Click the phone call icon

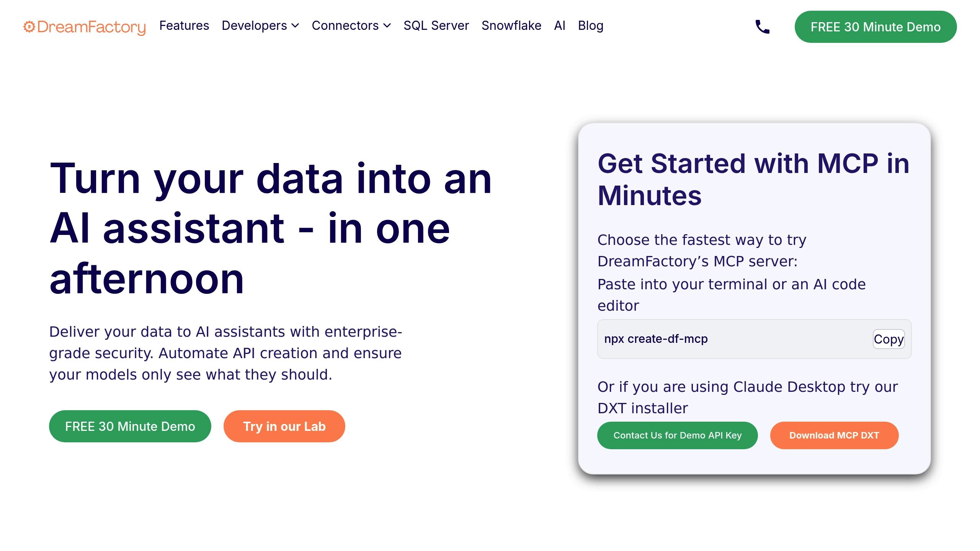point(762,27)
